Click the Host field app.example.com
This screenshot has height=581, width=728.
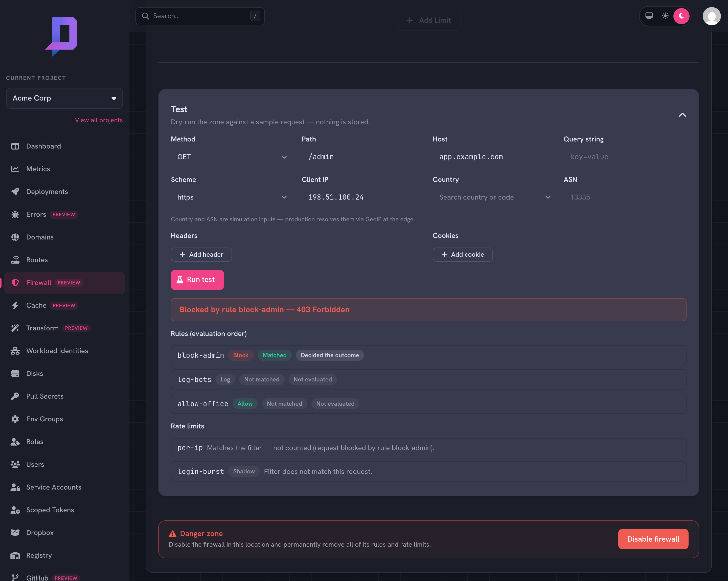(x=494, y=157)
